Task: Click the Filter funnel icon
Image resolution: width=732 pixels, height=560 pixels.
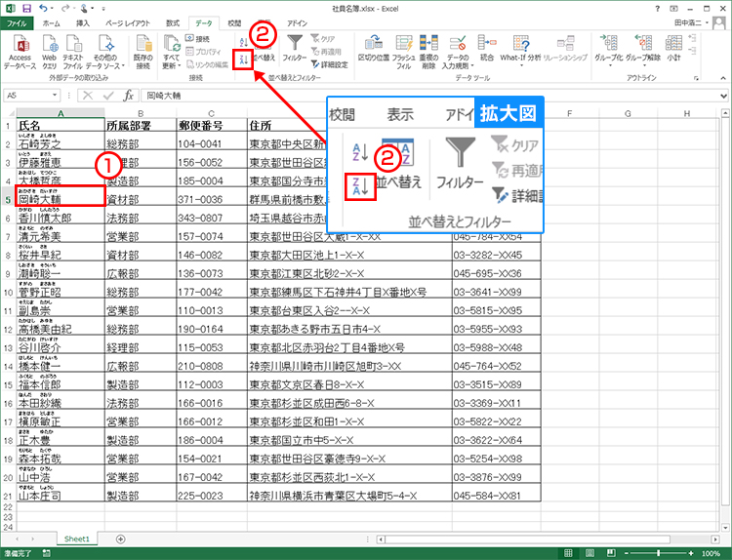Action: point(294,45)
